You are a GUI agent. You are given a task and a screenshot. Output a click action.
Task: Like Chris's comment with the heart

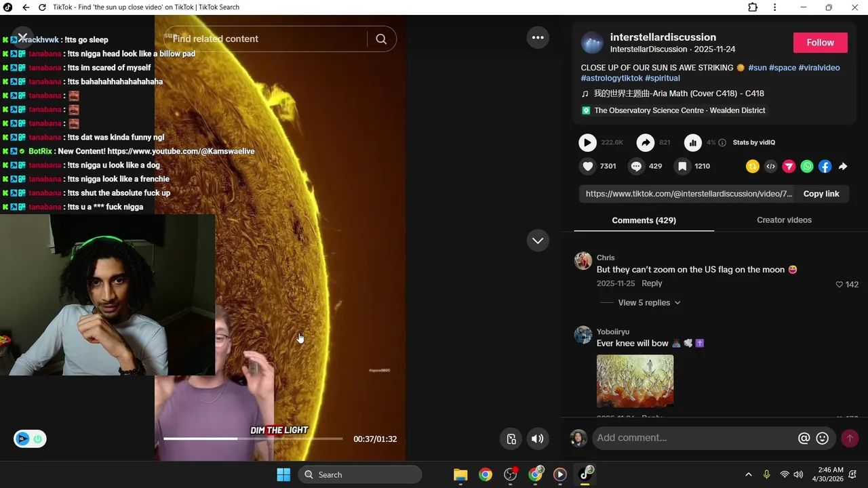click(x=839, y=285)
